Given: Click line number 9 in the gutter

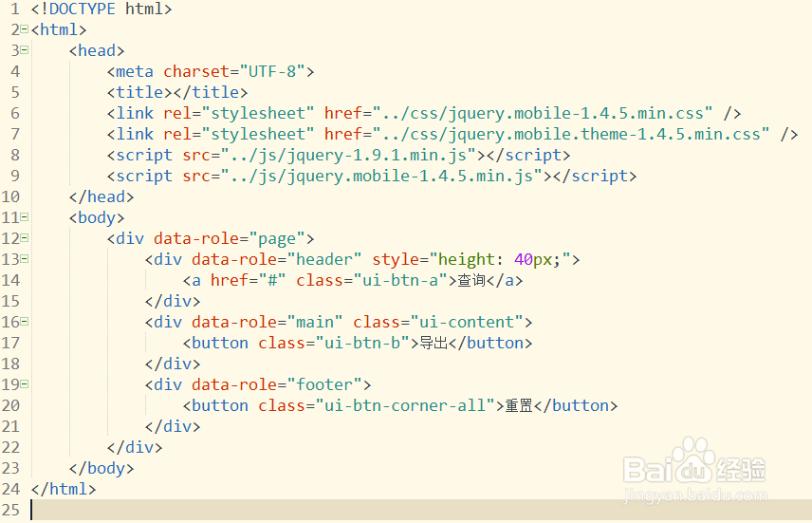Looking at the screenshot, I should [x=15, y=177].
